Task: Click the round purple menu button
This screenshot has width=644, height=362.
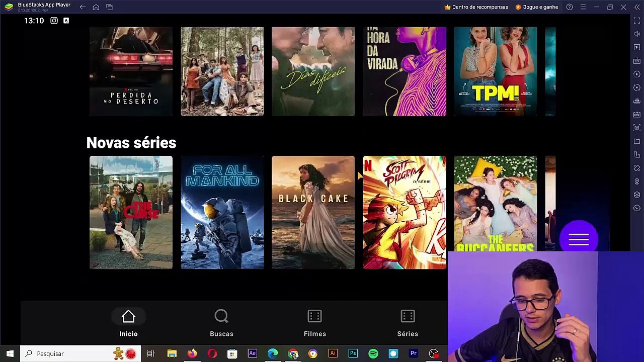Action: (x=579, y=239)
